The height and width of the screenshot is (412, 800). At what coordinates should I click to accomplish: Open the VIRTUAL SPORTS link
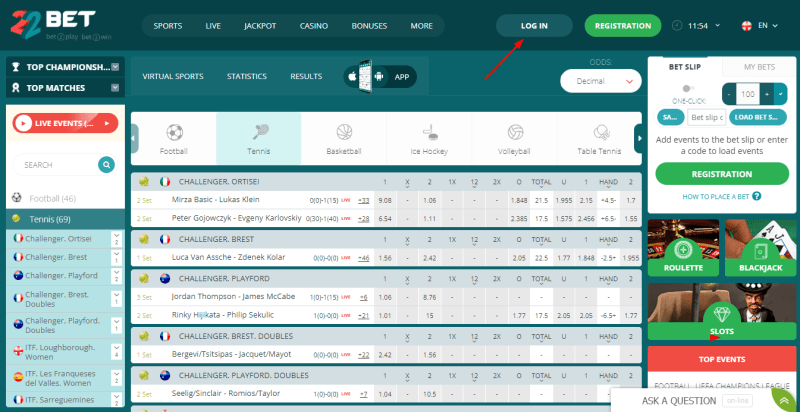click(x=173, y=76)
